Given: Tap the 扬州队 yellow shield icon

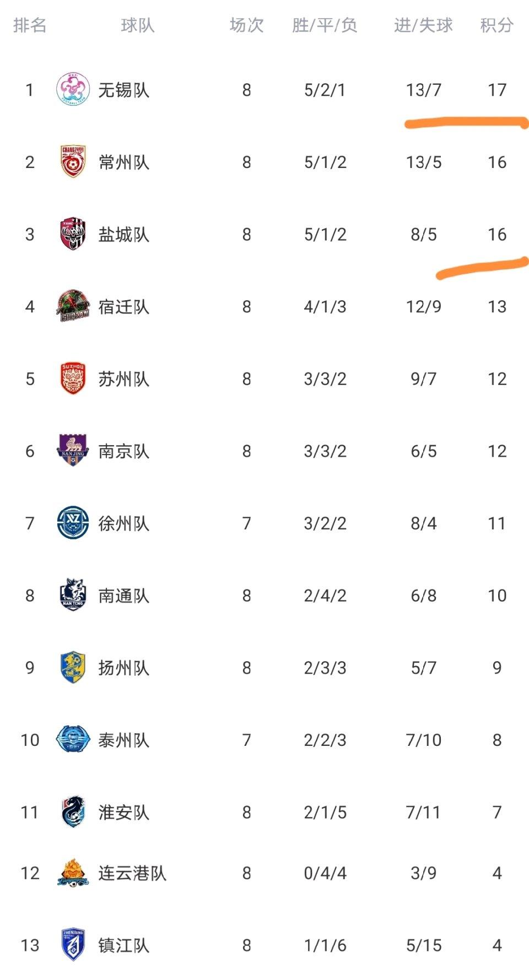Looking at the screenshot, I should click(73, 667).
